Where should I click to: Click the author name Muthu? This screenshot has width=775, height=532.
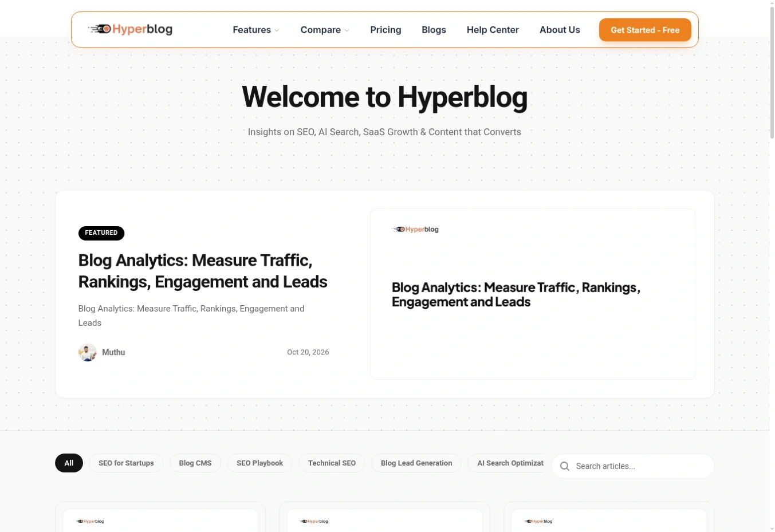coord(113,352)
